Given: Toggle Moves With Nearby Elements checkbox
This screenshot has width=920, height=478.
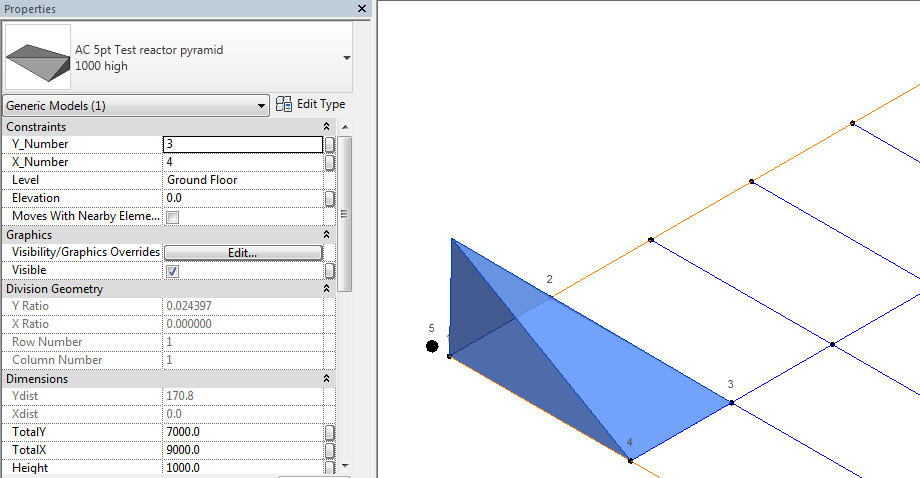Looking at the screenshot, I should [x=172, y=217].
